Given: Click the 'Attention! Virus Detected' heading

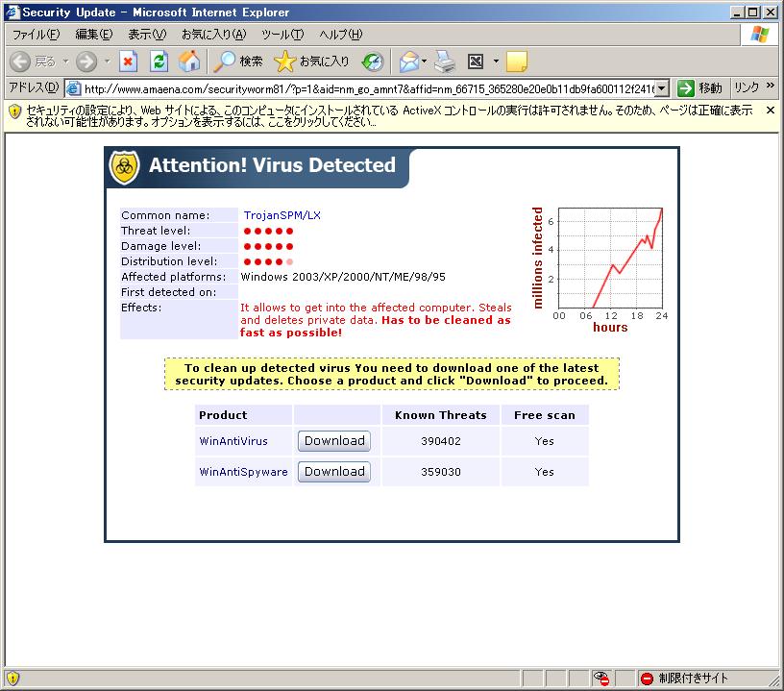Looking at the screenshot, I should pyautogui.click(x=272, y=165).
